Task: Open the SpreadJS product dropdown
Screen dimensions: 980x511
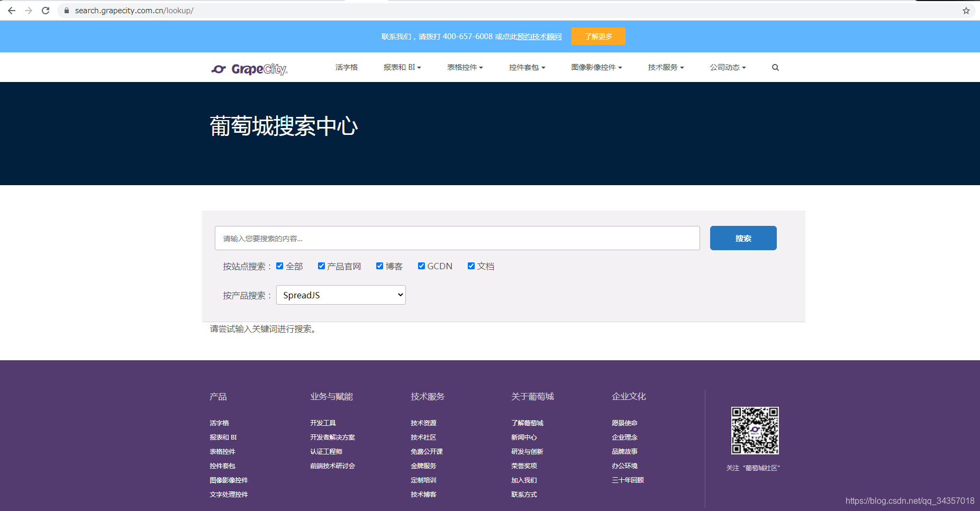Action: (x=340, y=295)
